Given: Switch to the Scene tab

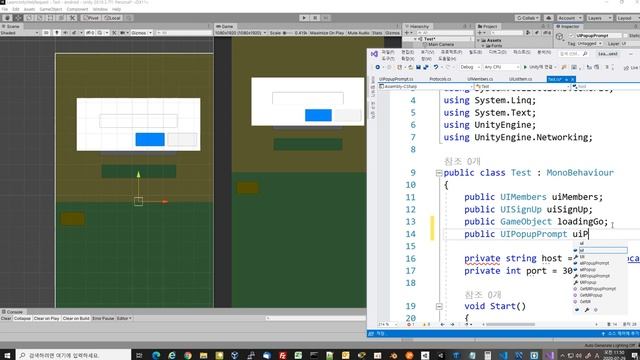Looking at the screenshot, I should (11, 27).
